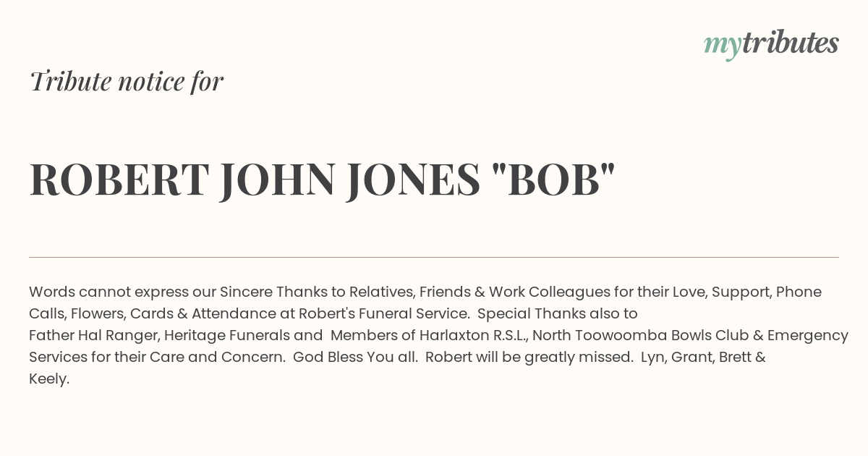The height and width of the screenshot is (456, 868).
Task: Click the mytributes logo
Action: pos(771,45)
